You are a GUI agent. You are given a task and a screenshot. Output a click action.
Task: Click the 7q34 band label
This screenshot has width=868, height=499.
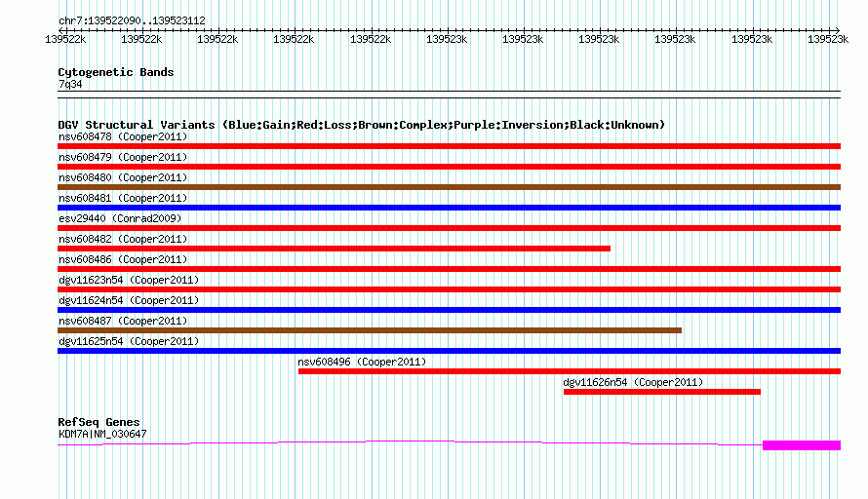(70, 84)
